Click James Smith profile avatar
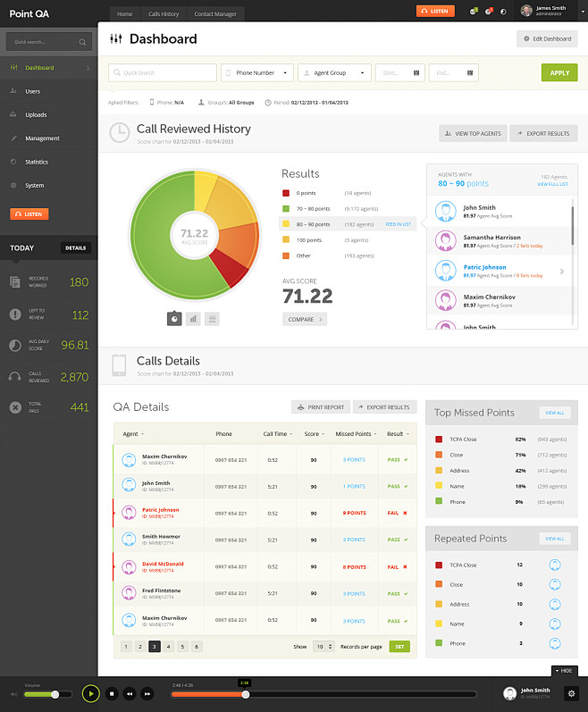588x712 pixels. pyautogui.click(x=526, y=11)
